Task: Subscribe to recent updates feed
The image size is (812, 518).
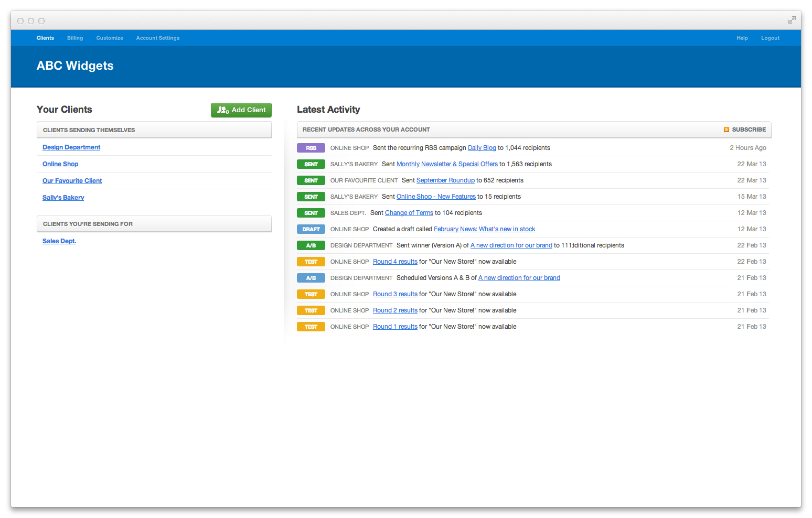Action: [x=745, y=129]
